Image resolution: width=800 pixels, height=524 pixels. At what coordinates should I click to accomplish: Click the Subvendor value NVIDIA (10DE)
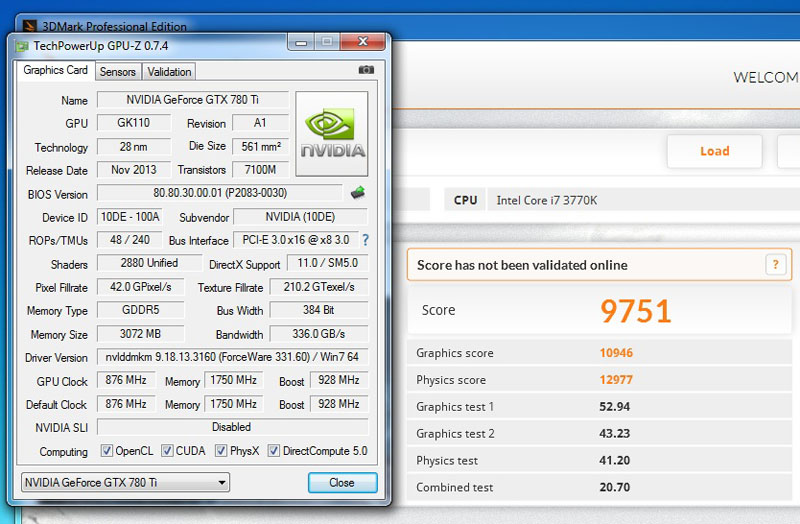point(300,217)
